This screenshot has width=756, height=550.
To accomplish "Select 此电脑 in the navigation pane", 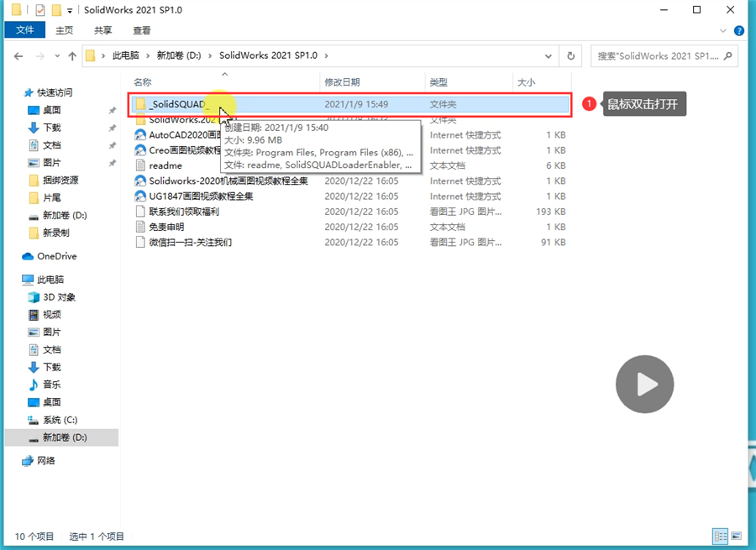I will tap(50, 280).
